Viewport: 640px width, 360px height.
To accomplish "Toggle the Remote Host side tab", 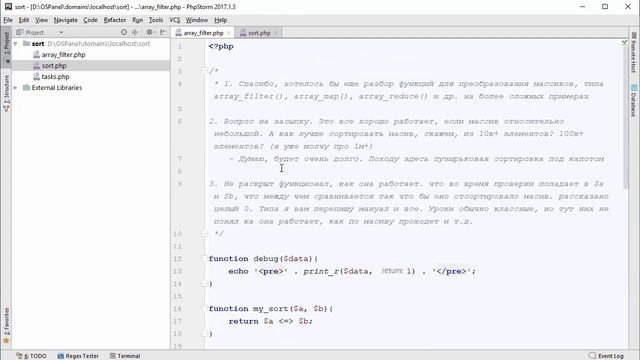I will [x=633, y=52].
